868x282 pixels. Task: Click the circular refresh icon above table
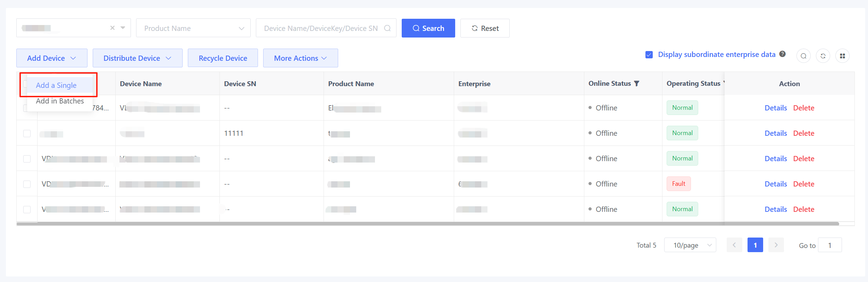pos(823,56)
